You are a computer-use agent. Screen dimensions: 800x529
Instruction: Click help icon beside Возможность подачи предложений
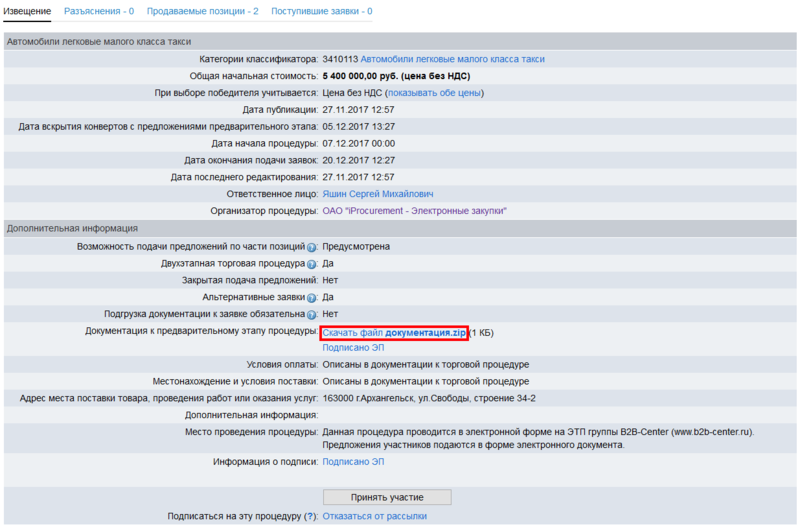pos(311,247)
